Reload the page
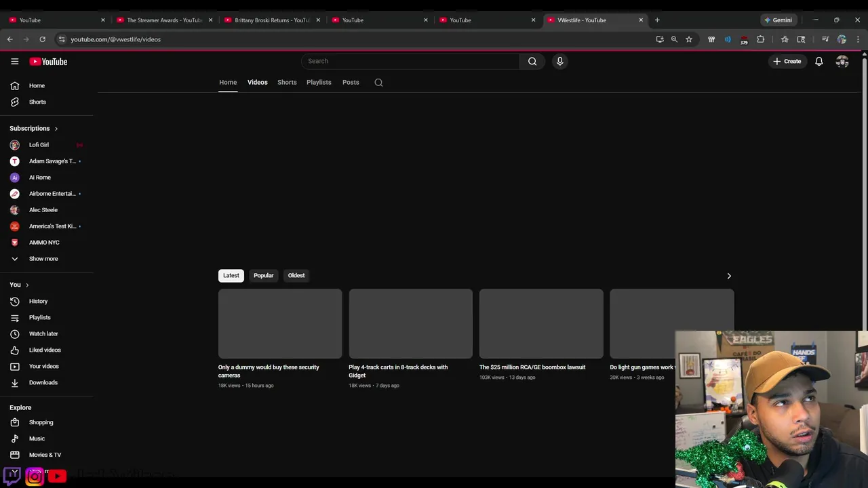This screenshot has height=488, width=868. pos(42,39)
